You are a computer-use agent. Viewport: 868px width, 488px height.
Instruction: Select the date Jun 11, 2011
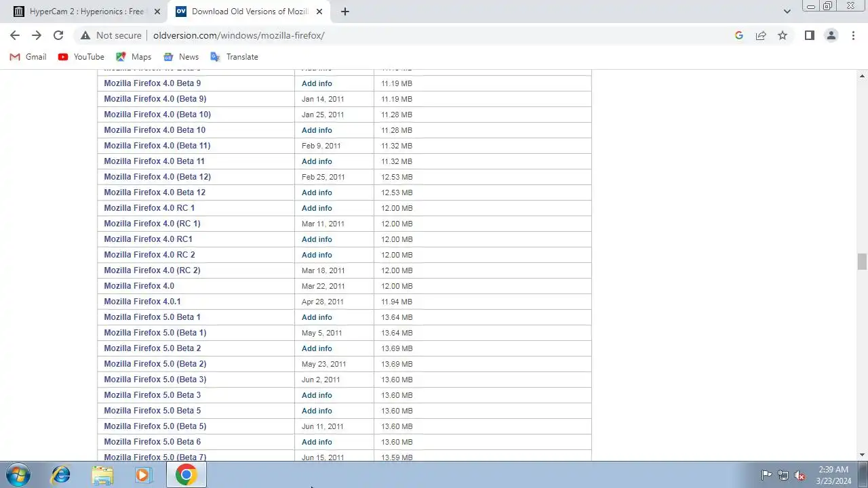(322, 426)
